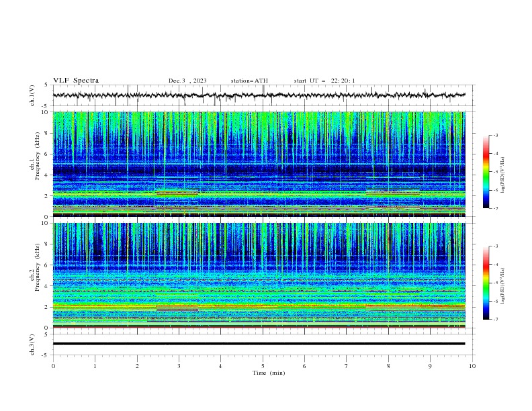Click the "start UT = 22:20:1" text

pyautogui.click(x=324, y=81)
